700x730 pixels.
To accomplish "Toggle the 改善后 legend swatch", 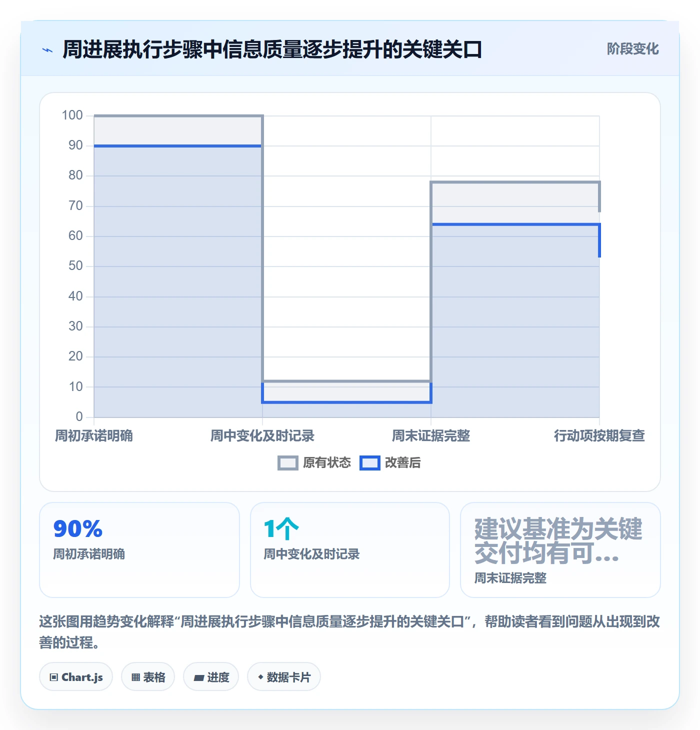I will [370, 463].
